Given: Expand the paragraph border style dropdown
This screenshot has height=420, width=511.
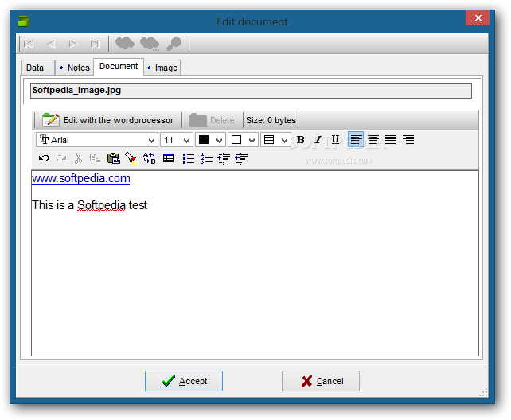Looking at the screenshot, I should pos(284,140).
